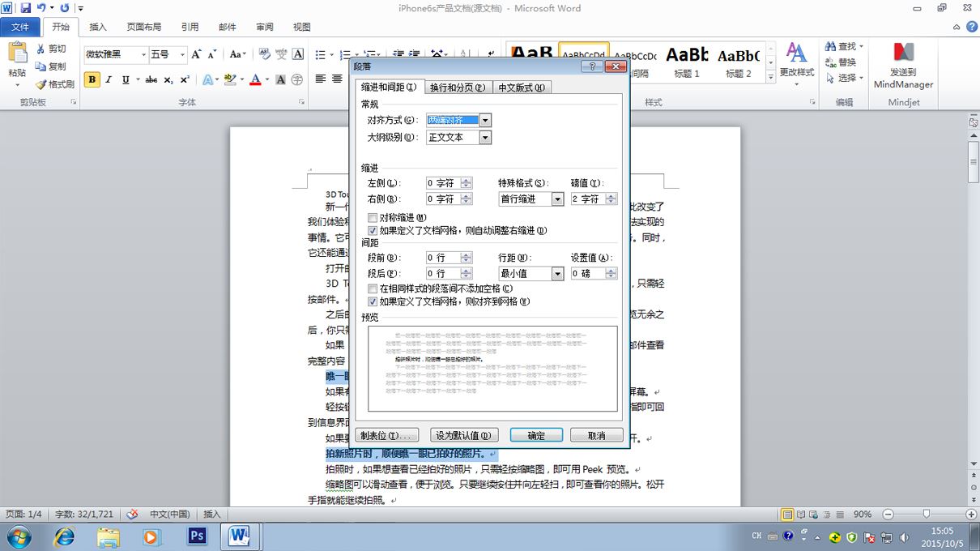Click the Character Border icon
The width and height of the screenshot is (980, 551).
298,54
